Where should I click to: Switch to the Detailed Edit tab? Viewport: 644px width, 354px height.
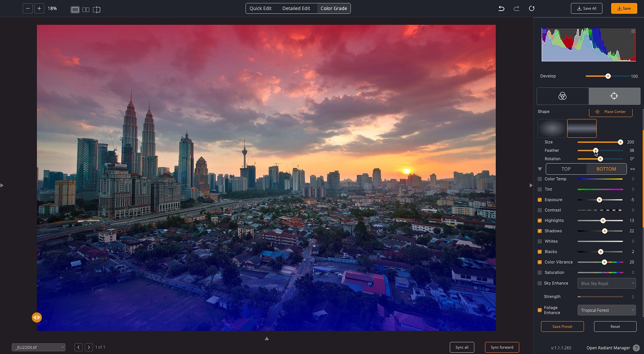pyautogui.click(x=296, y=8)
